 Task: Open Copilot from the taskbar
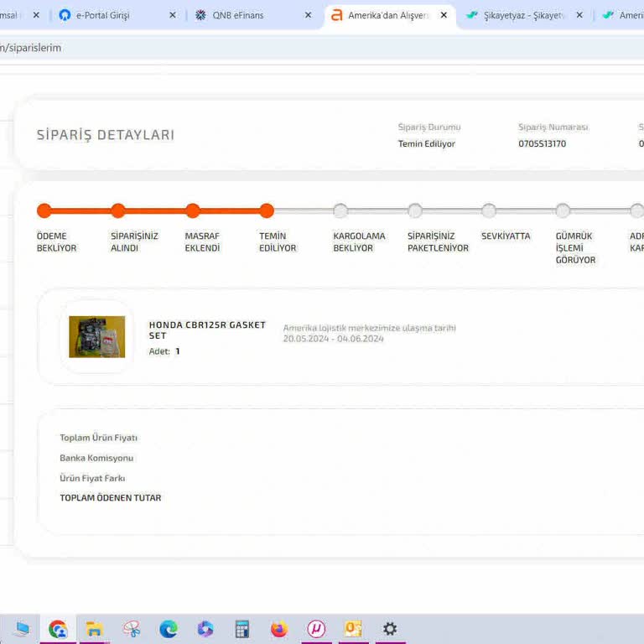pyautogui.click(x=205, y=629)
